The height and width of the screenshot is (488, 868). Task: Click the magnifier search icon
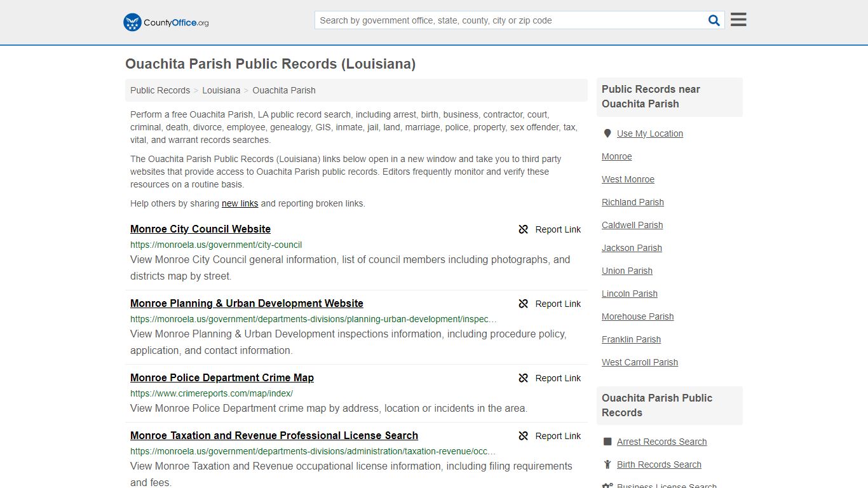(714, 20)
